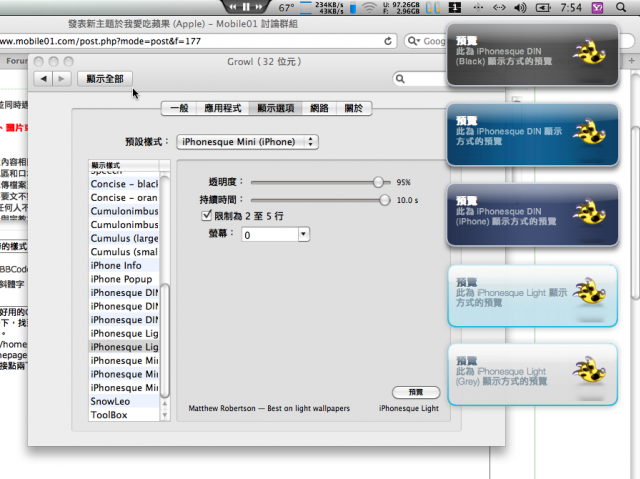Click the 顯示樣式 column header
Viewport: 640px width, 479px height.
click(x=124, y=165)
